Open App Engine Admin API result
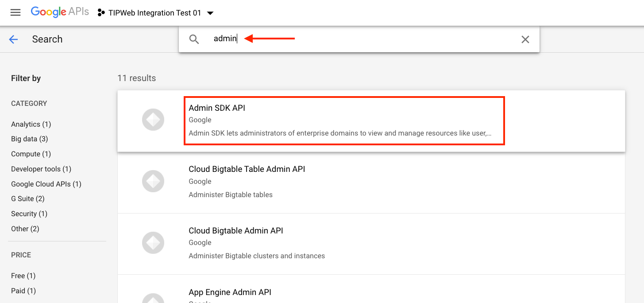Image resolution: width=644 pixels, height=303 pixels. tap(371, 289)
